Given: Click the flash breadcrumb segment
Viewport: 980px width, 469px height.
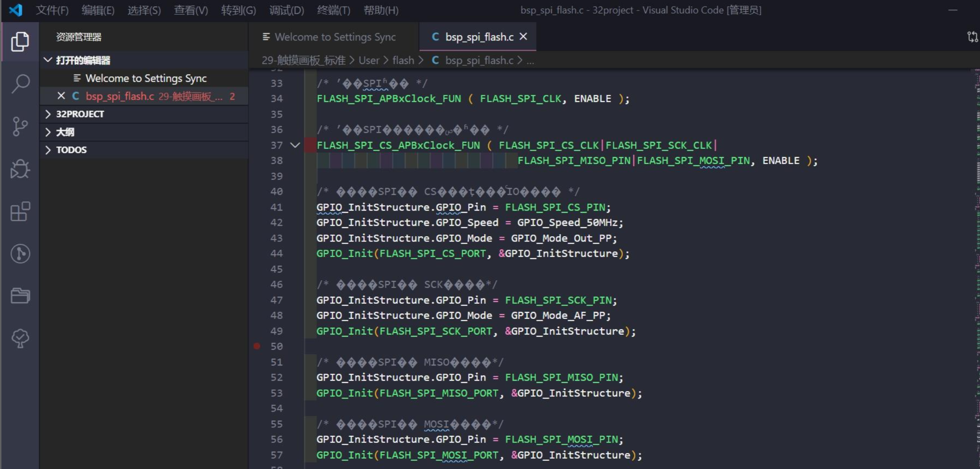Looking at the screenshot, I should click(403, 60).
